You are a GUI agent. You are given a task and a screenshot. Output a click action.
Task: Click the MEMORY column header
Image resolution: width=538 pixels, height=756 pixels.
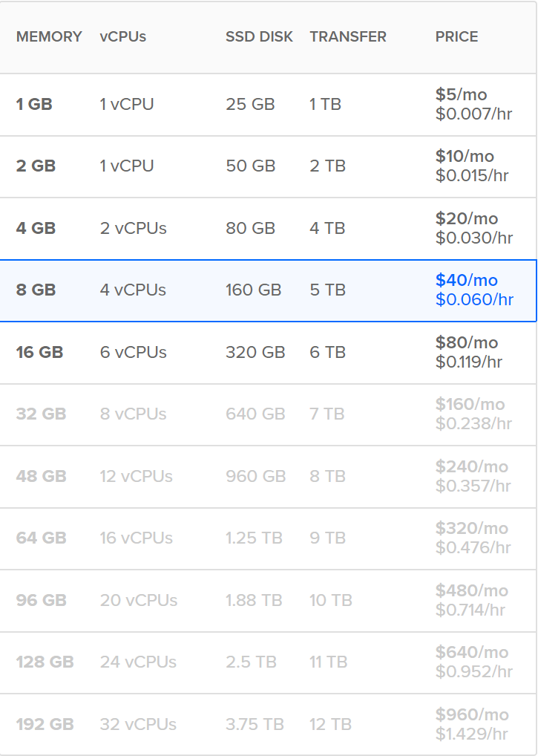(49, 36)
